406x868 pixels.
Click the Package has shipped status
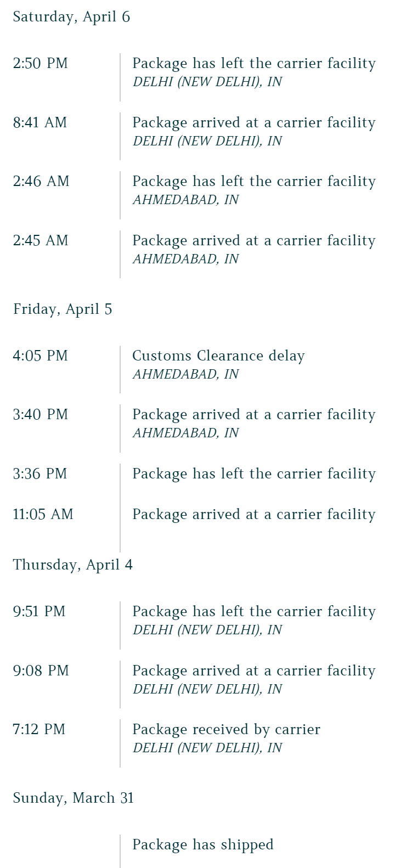tap(202, 844)
